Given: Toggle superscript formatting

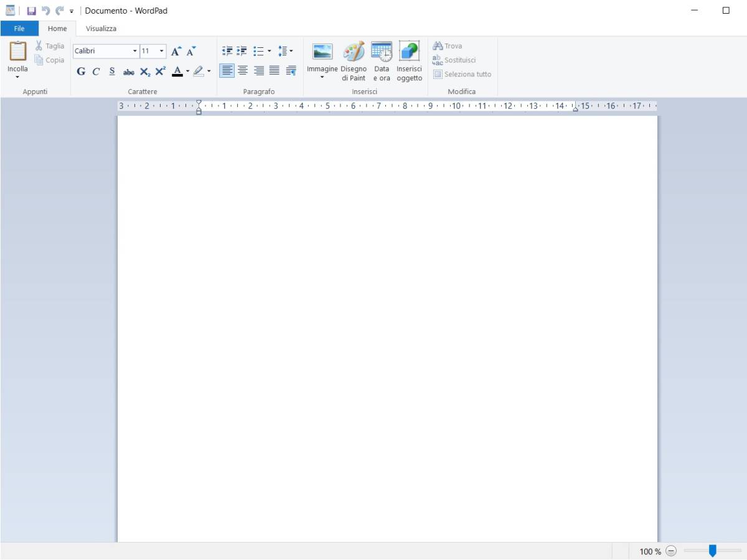Looking at the screenshot, I should 160,72.
